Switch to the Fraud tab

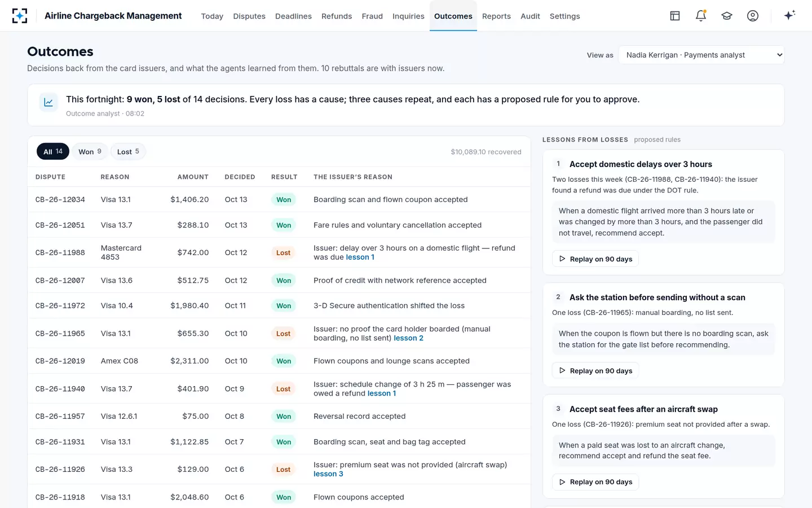point(372,16)
